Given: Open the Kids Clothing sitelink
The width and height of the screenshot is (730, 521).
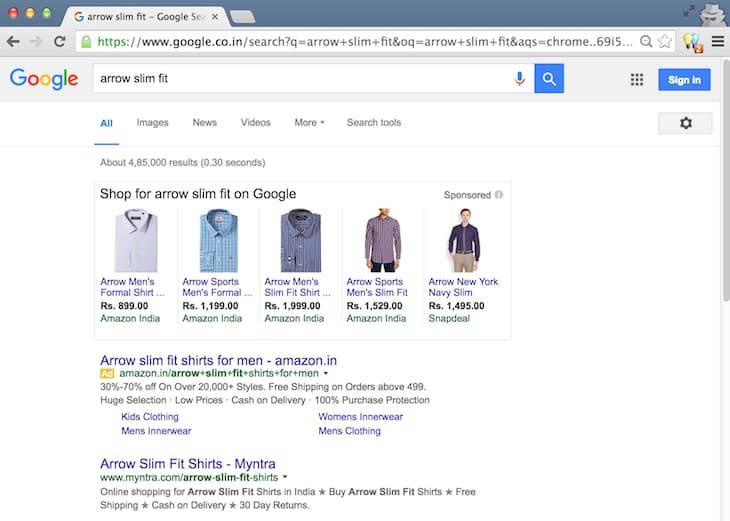Looking at the screenshot, I should tap(150, 417).
